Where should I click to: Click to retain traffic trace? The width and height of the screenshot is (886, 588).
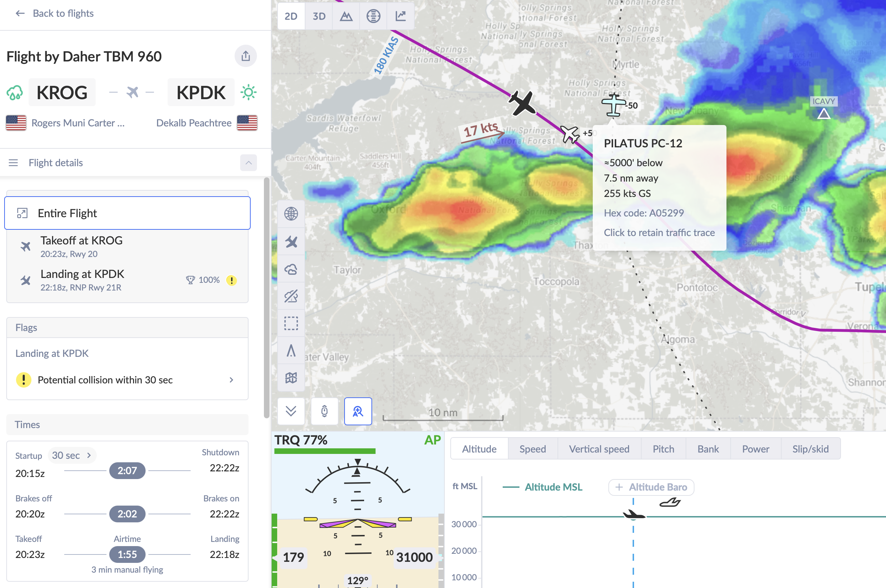point(659,233)
